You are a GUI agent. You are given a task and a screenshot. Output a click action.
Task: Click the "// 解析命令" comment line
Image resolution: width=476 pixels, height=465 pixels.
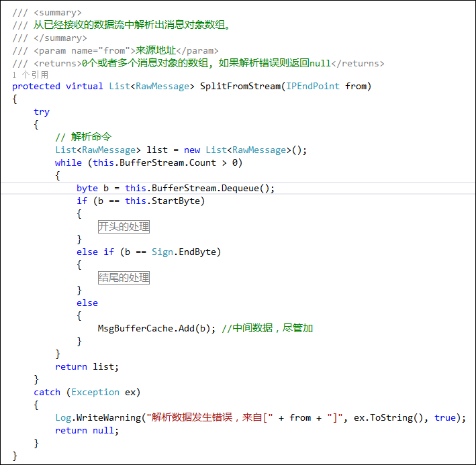pyautogui.click(x=83, y=137)
